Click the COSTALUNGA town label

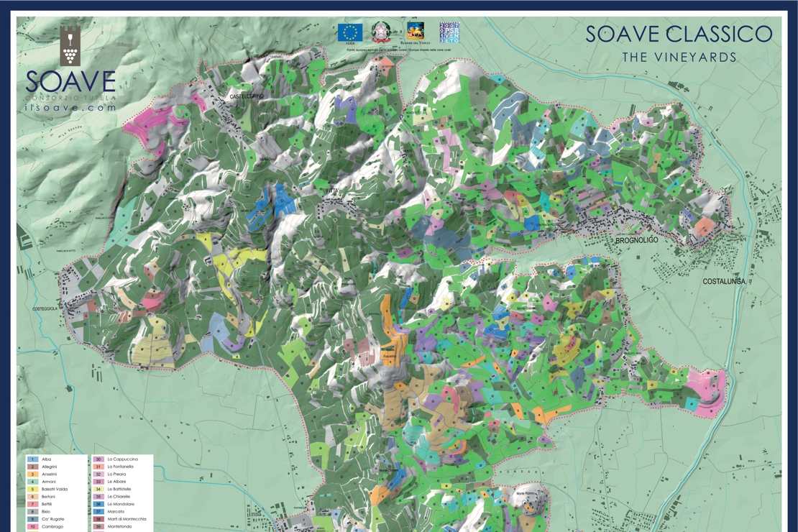(724, 281)
